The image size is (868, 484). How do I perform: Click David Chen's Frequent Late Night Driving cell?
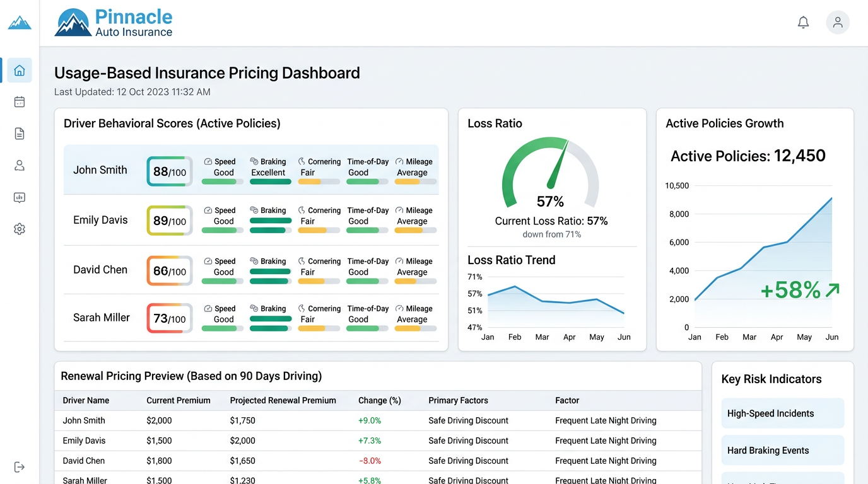[606, 461]
